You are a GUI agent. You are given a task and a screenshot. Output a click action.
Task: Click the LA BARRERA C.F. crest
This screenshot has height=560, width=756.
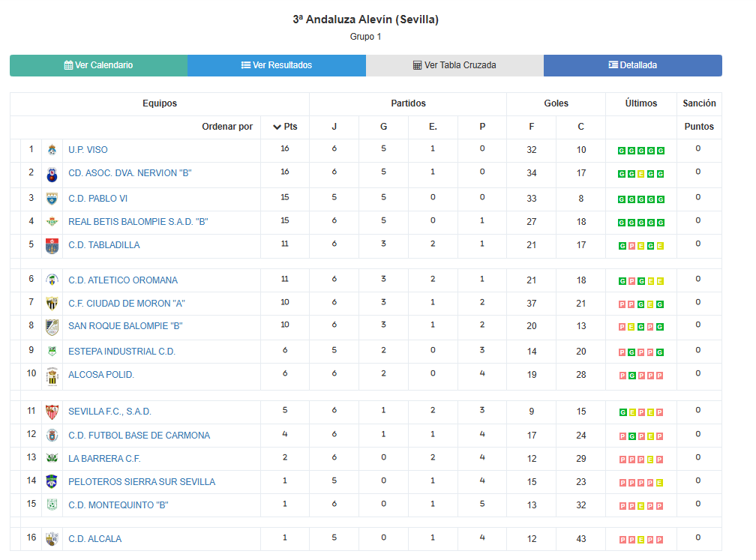(x=52, y=458)
